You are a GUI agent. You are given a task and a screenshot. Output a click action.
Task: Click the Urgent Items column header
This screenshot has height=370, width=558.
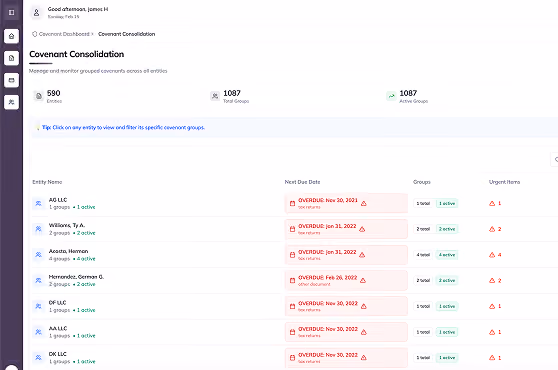tap(504, 182)
